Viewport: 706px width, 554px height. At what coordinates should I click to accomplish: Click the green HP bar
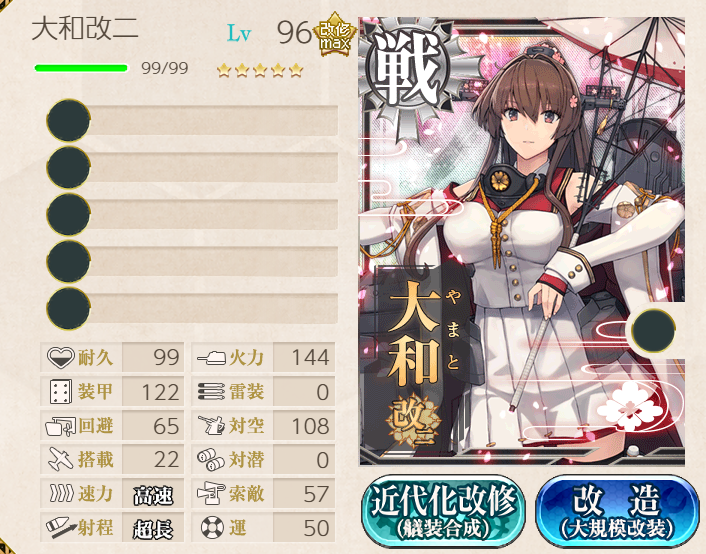coord(81,68)
